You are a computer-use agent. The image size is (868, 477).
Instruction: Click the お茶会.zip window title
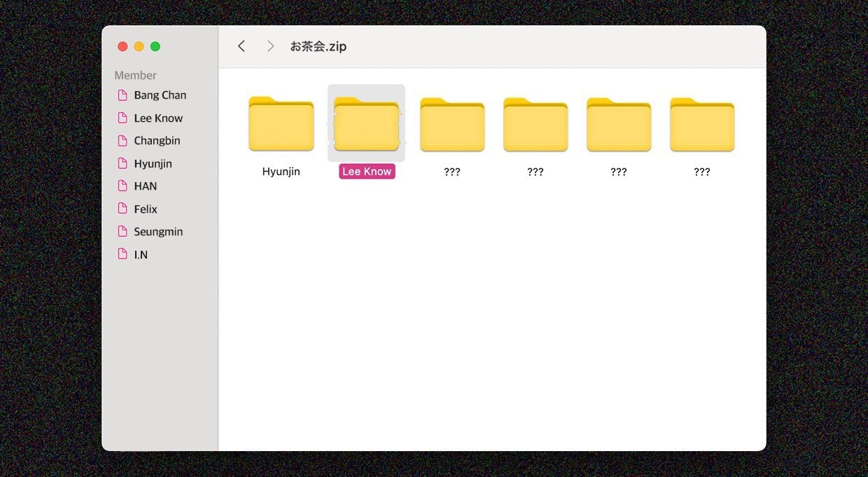click(318, 46)
